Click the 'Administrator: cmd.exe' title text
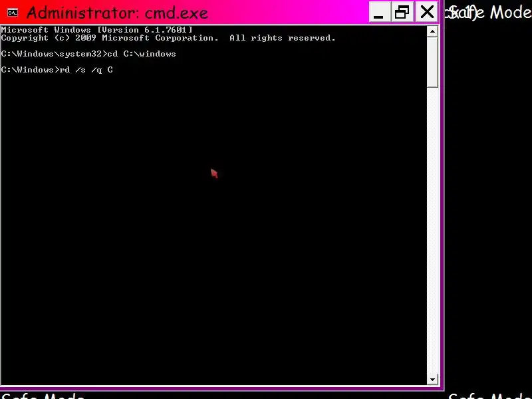The width and height of the screenshot is (532, 399). point(117,13)
